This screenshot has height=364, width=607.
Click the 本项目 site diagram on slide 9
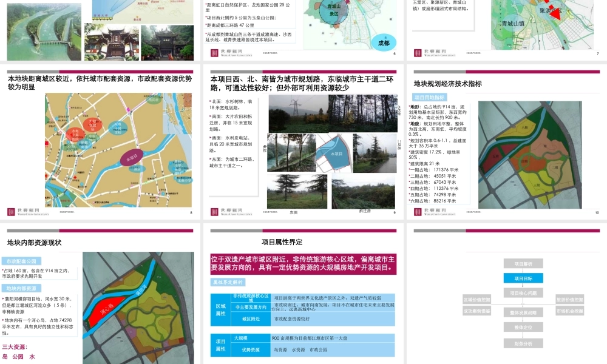click(x=334, y=153)
